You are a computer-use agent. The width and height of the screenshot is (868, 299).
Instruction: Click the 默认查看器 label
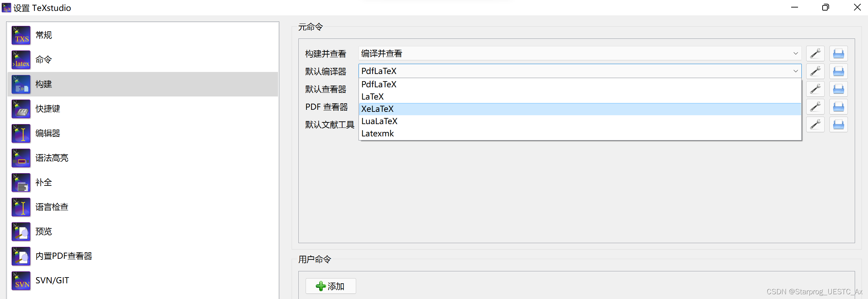(326, 89)
